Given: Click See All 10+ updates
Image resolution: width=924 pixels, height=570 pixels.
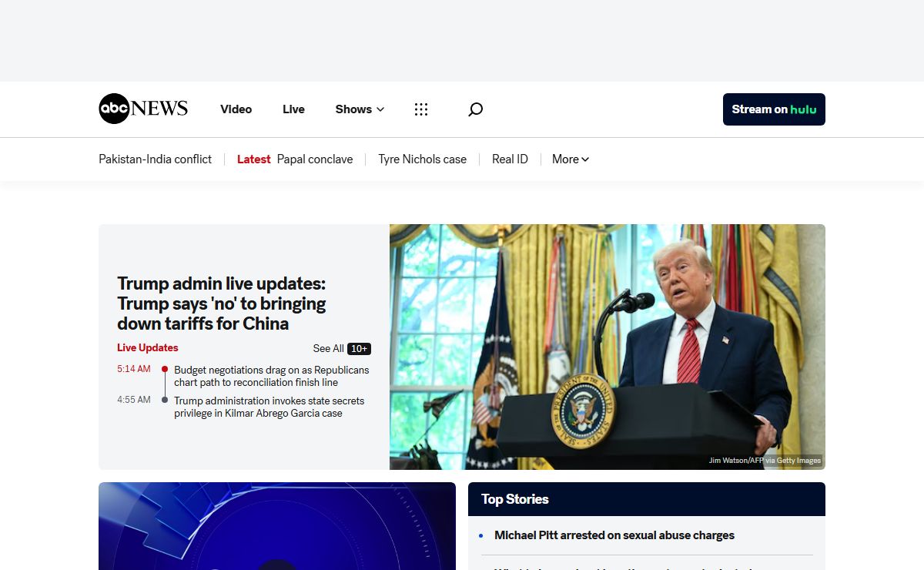Looking at the screenshot, I should coord(342,349).
